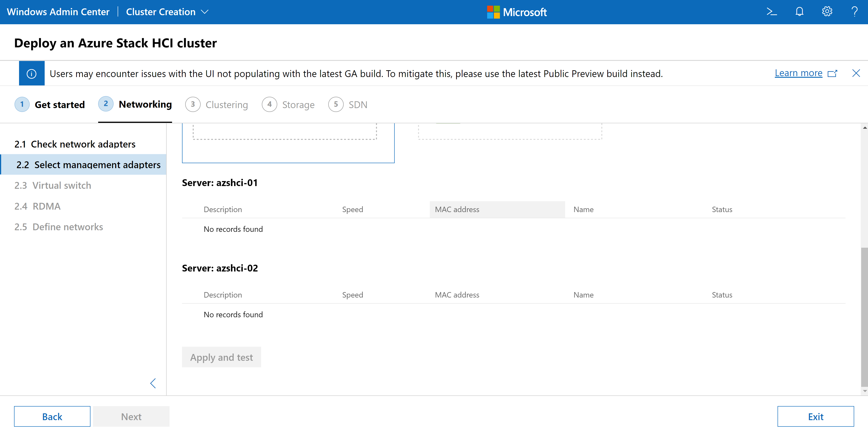Dismiss the information banner
The height and width of the screenshot is (436, 868).
point(856,73)
